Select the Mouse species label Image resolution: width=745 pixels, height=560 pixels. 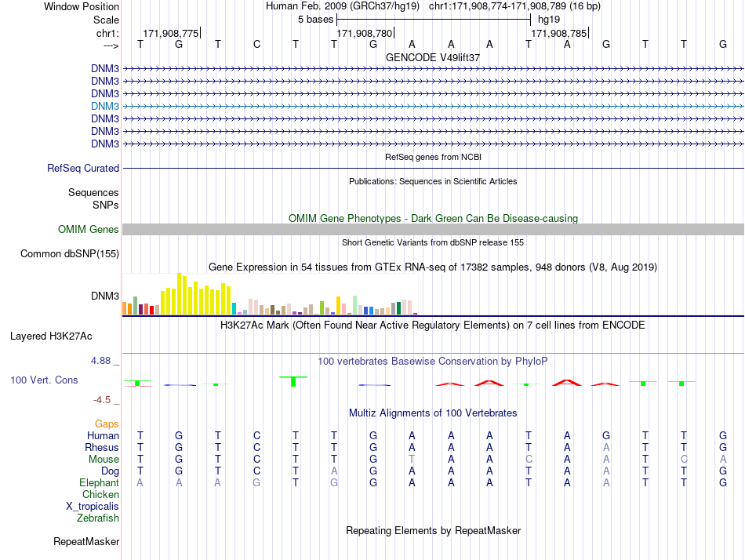(x=104, y=460)
